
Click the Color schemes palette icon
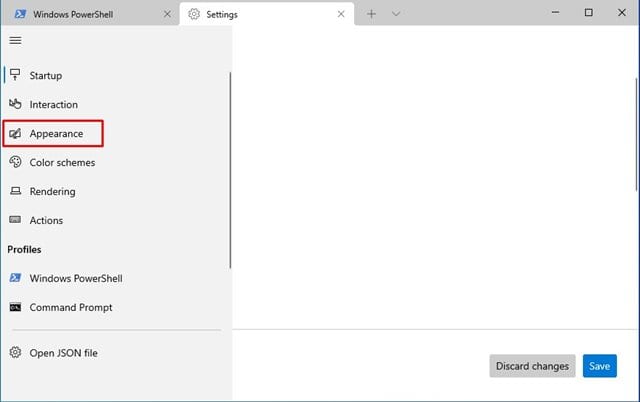(15, 162)
